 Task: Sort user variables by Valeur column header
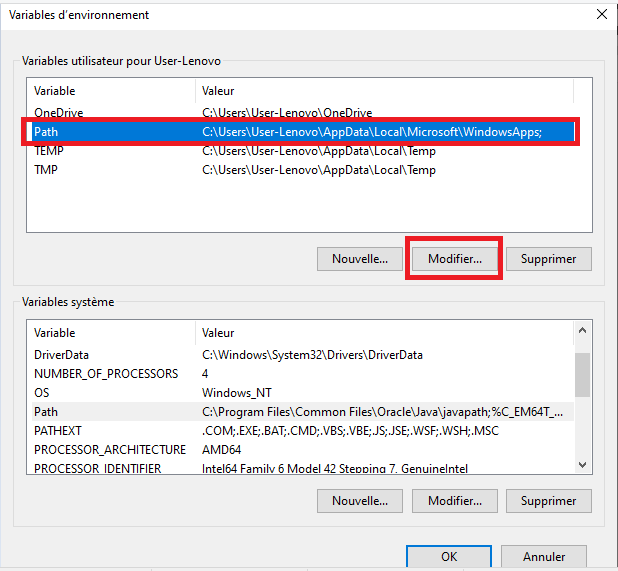click(x=384, y=91)
